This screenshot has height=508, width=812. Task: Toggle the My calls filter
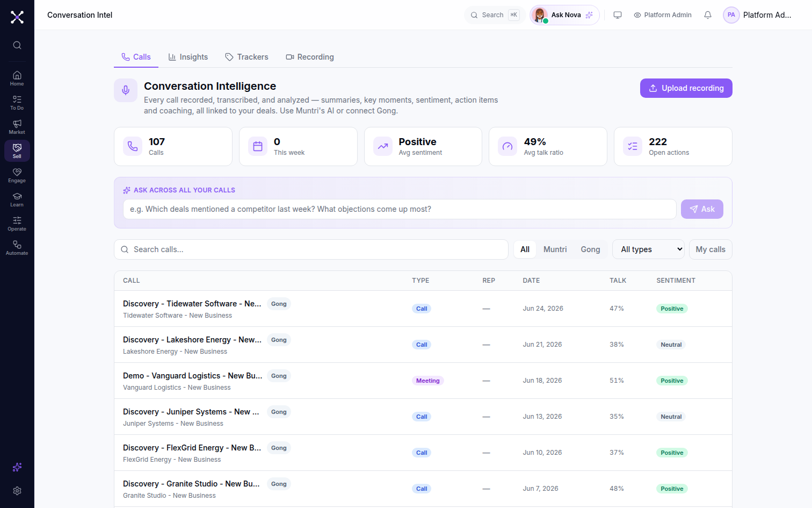click(x=711, y=249)
